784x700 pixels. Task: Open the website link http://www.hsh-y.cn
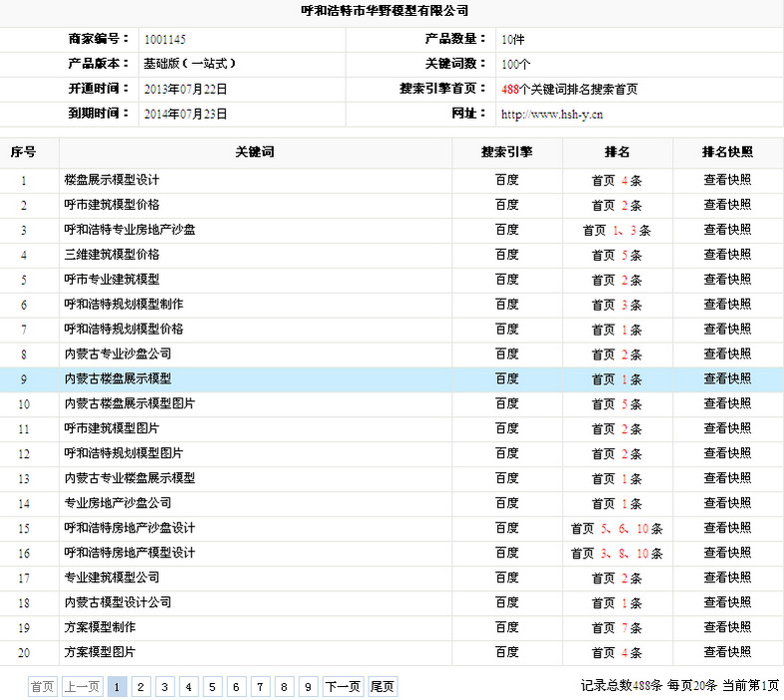click(x=551, y=115)
